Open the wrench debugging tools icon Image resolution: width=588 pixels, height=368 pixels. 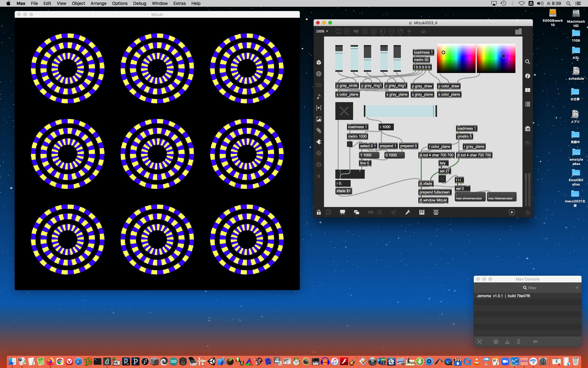(408, 212)
